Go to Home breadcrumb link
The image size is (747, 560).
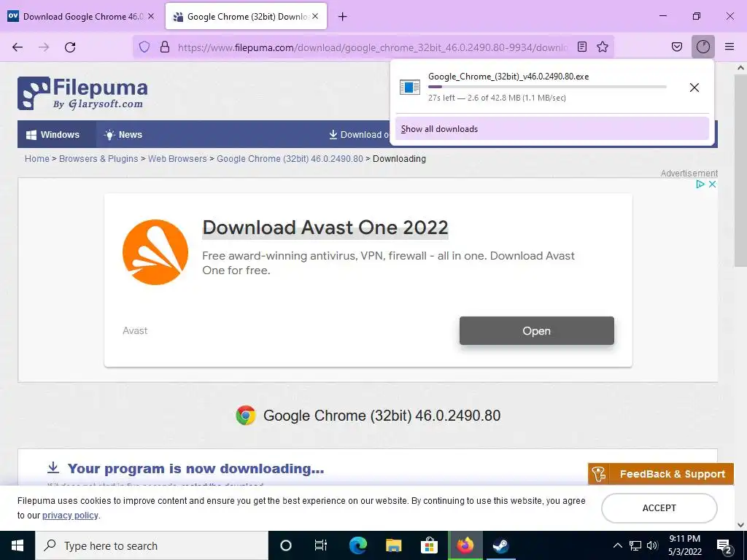[x=37, y=158]
